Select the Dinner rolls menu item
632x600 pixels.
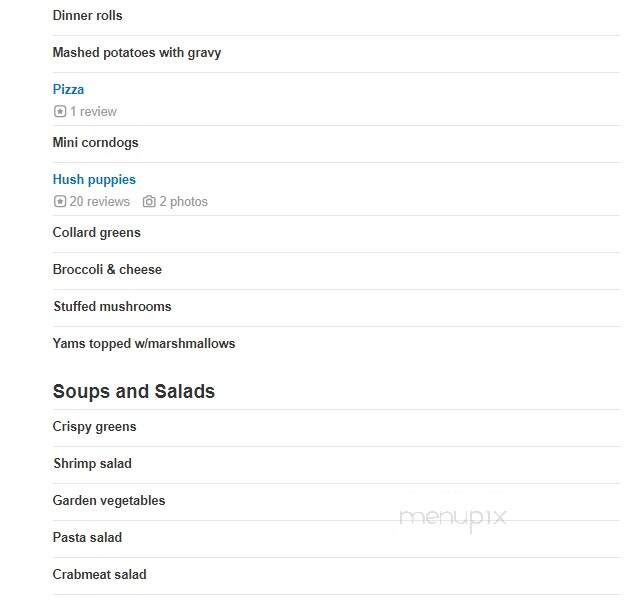pos(87,15)
